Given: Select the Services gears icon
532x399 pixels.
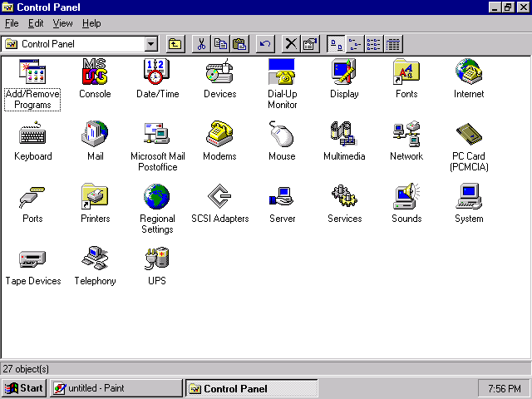Looking at the screenshot, I should point(344,196).
